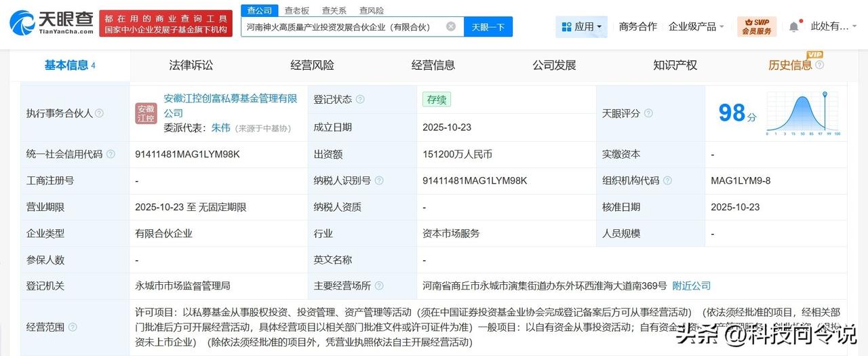Click the help icon beside 组织机构代码
Screen dimensions: 868x356
coord(667,180)
